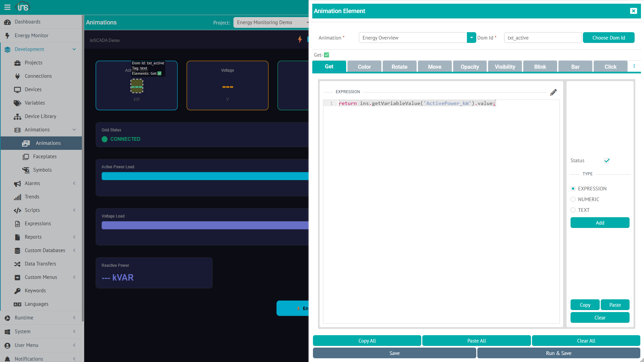
Task: Collapse the Development section in sidebar
Action: coord(74,49)
